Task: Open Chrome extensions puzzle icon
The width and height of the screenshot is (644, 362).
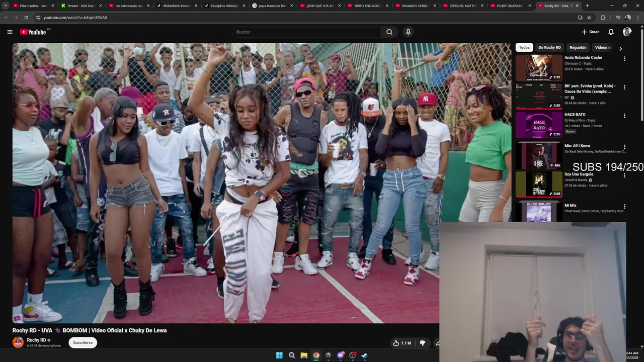Action: 603,17
